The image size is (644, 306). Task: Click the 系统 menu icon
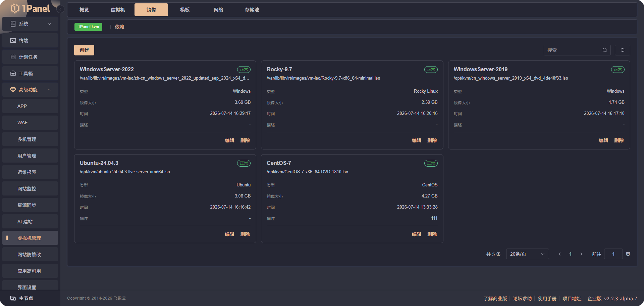[x=13, y=24]
